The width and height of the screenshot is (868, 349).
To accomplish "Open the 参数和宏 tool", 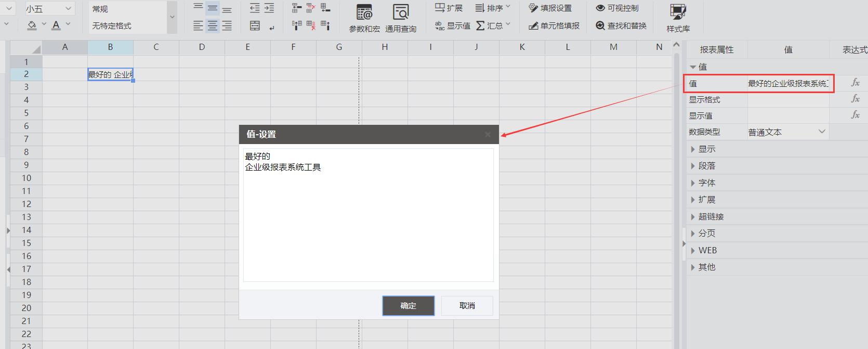I will click(364, 18).
